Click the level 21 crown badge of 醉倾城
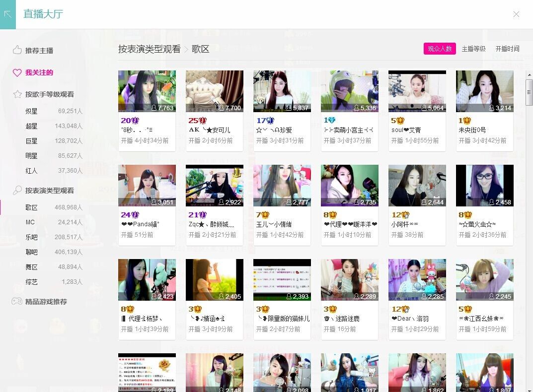The height and width of the screenshot is (392, 533). (x=198, y=215)
